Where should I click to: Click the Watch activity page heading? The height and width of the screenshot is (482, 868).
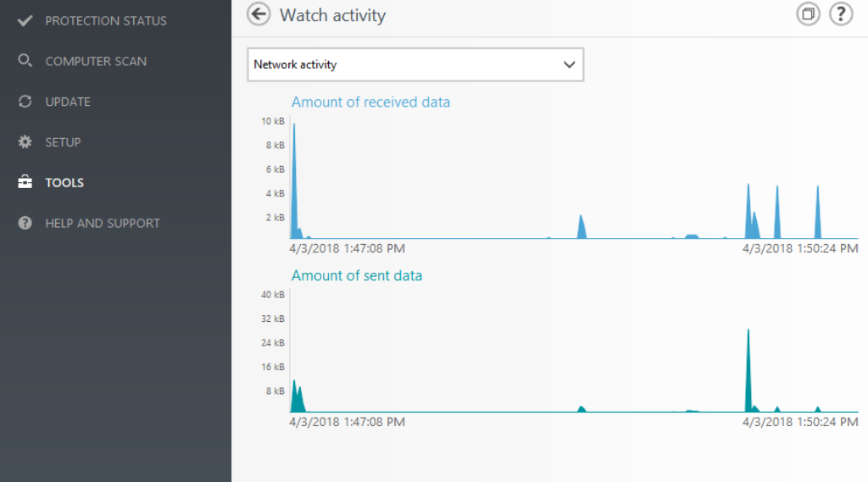coord(332,15)
